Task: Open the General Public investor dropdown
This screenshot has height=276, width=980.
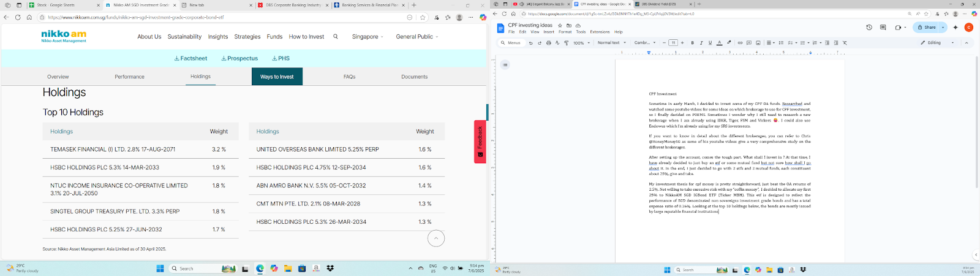Action: pos(417,37)
